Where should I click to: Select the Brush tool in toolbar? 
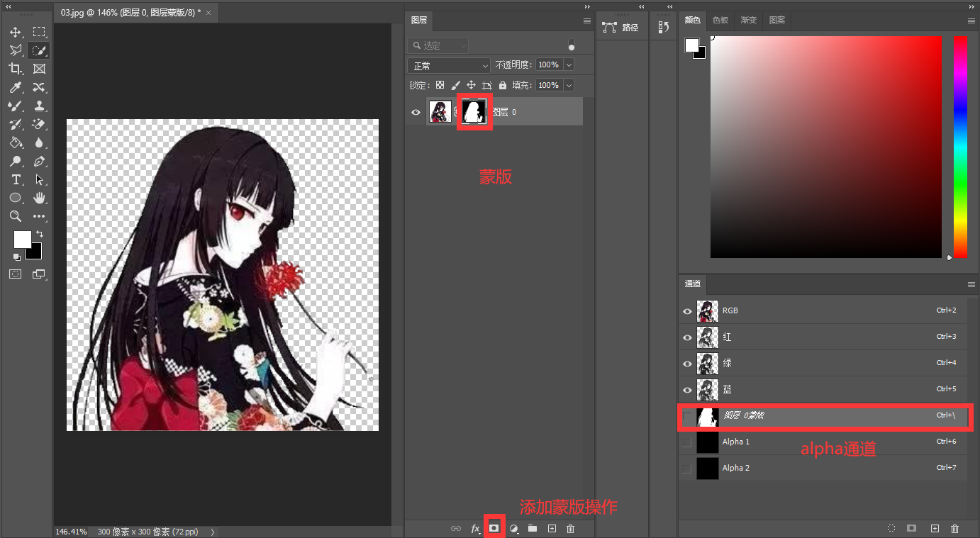16,106
